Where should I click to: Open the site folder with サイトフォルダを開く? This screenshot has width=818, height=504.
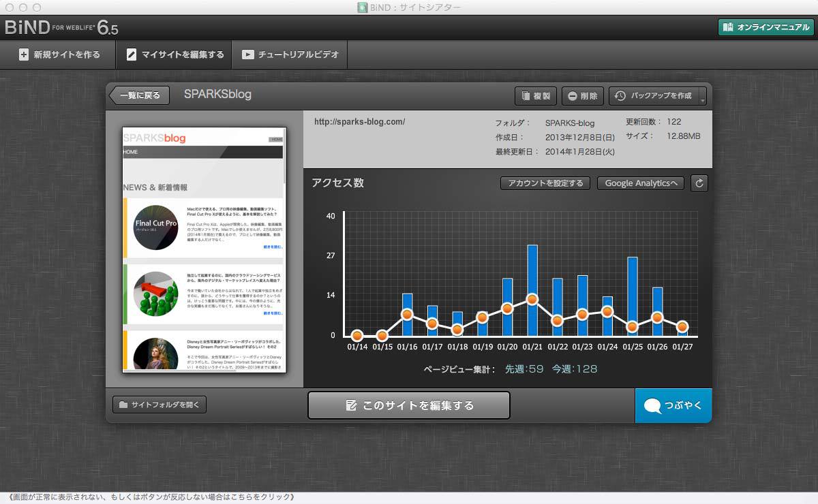(160, 405)
